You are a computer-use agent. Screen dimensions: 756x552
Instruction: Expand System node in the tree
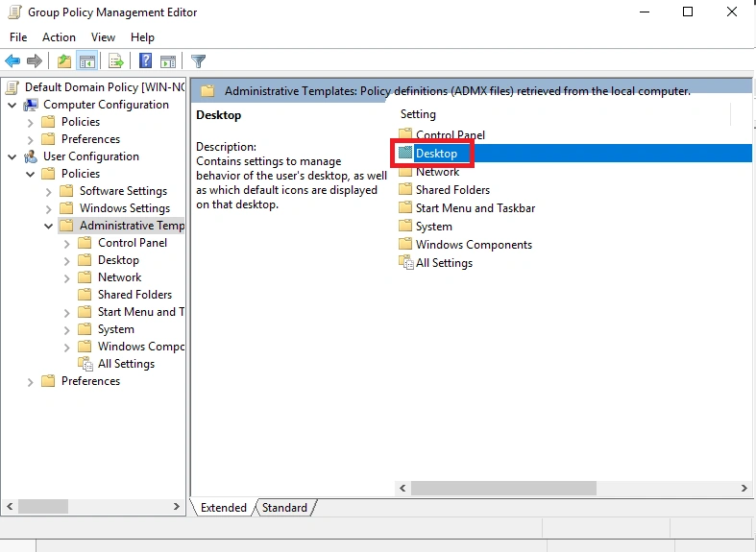point(67,331)
